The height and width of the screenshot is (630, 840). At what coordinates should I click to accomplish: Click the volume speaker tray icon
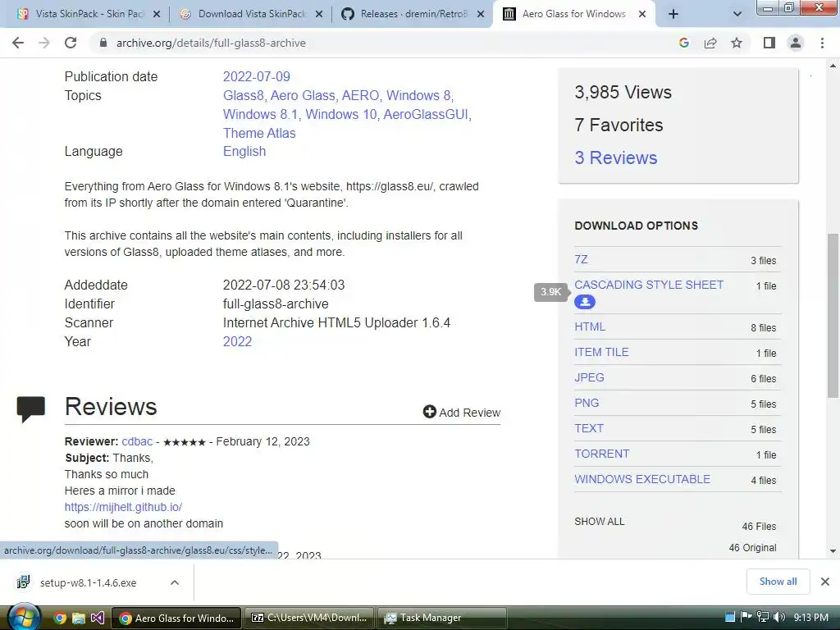[x=779, y=617]
